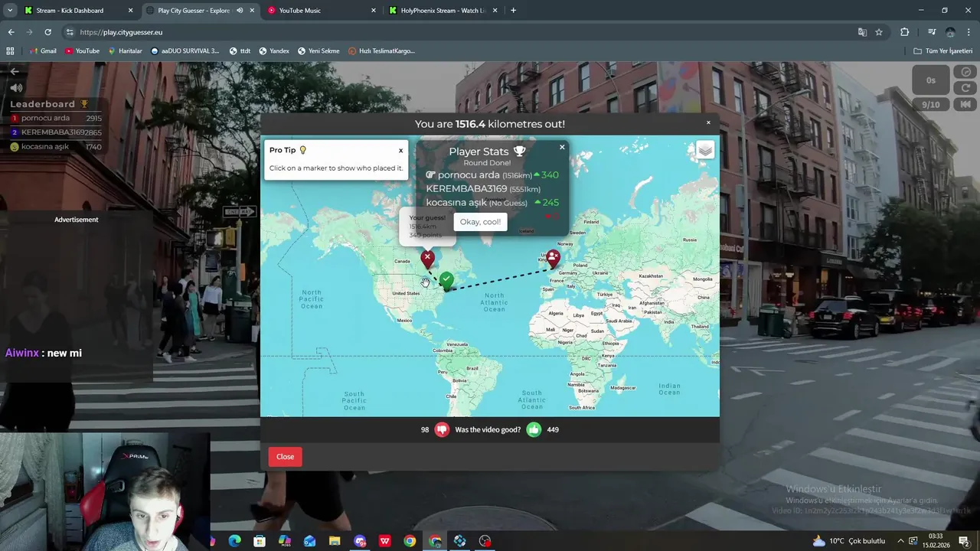Click the trophy icon in Player Stats
The height and width of the screenshot is (551, 980).
520,152
